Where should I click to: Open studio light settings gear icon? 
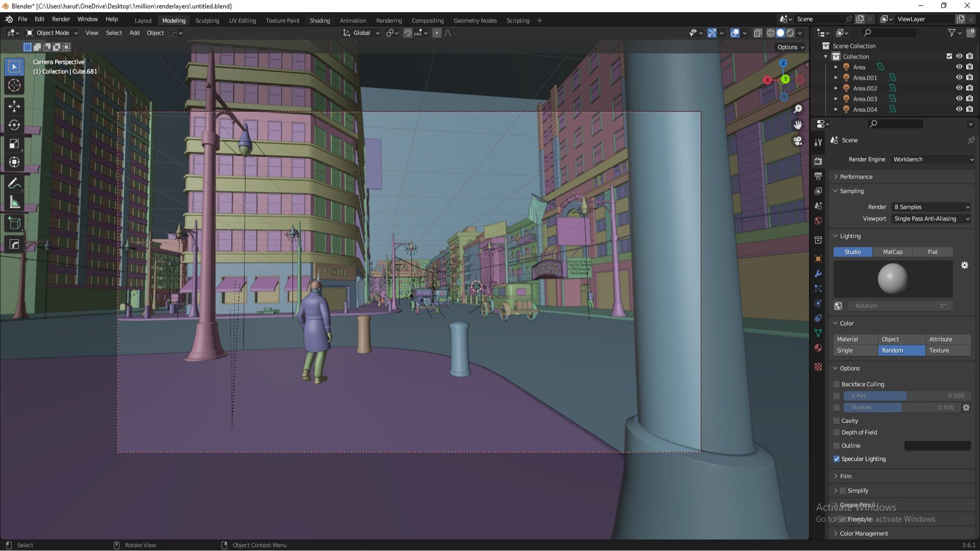click(x=965, y=265)
